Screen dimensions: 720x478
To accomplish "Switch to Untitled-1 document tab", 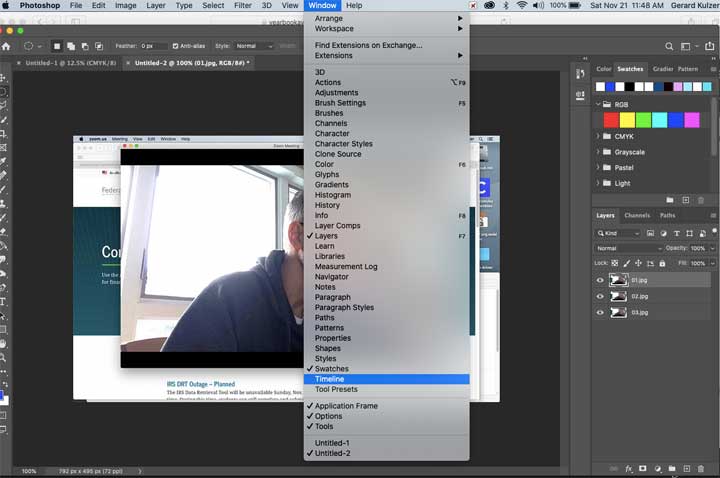I will [x=71, y=63].
